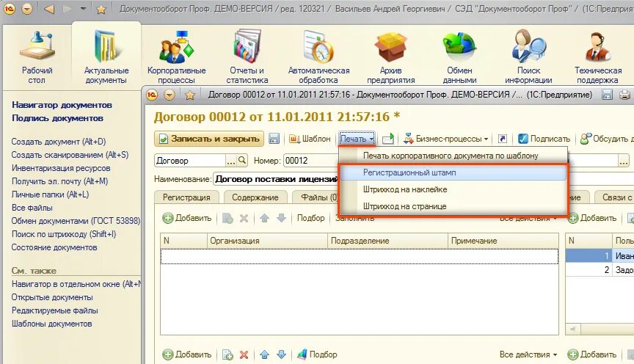Open the Редактируемые файлы link
The width and height of the screenshot is (634, 364).
[54, 310]
